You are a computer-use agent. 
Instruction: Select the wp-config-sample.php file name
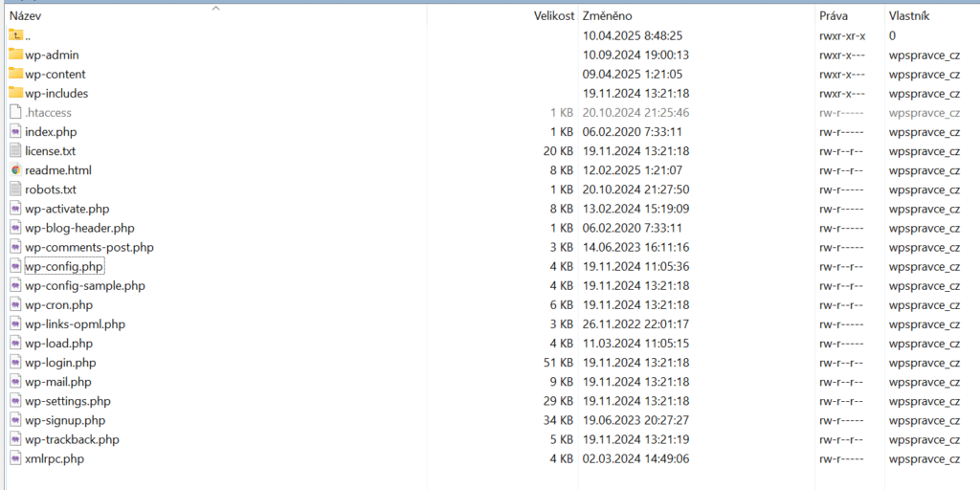click(x=85, y=286)
